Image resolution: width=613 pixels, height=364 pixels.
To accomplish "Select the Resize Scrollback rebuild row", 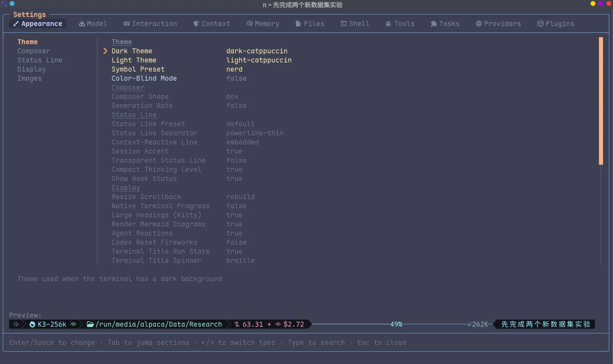I will click(183, 197).
